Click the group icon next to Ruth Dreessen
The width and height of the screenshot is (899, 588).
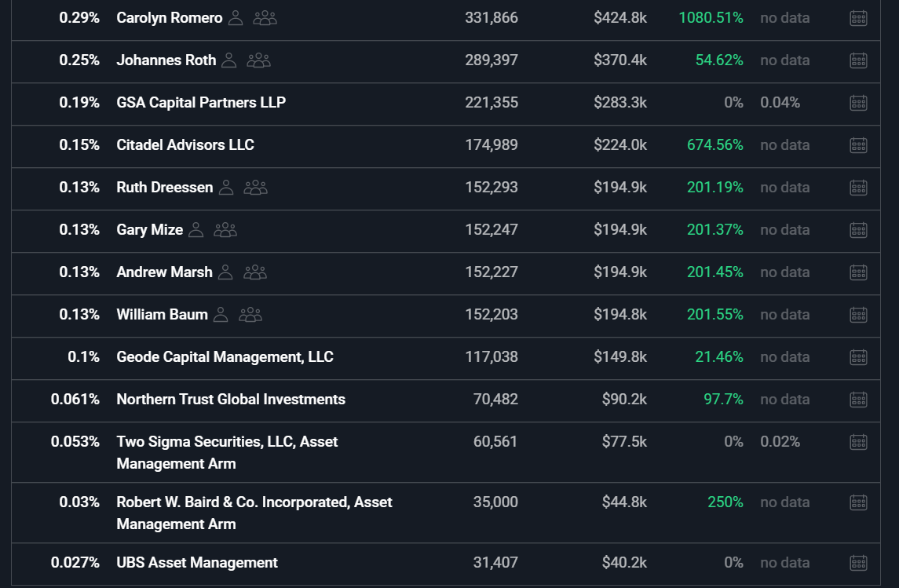point(256,188)
